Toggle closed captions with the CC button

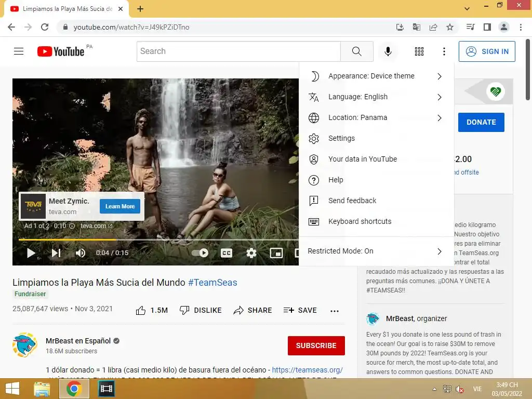click(227, 253)
